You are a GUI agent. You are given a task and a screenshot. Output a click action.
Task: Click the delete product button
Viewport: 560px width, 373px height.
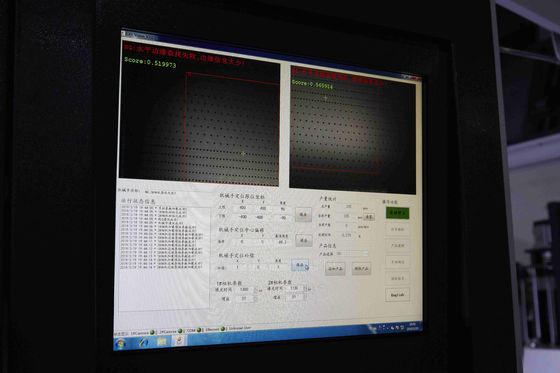pyautogui.click(x=361, y=268)
